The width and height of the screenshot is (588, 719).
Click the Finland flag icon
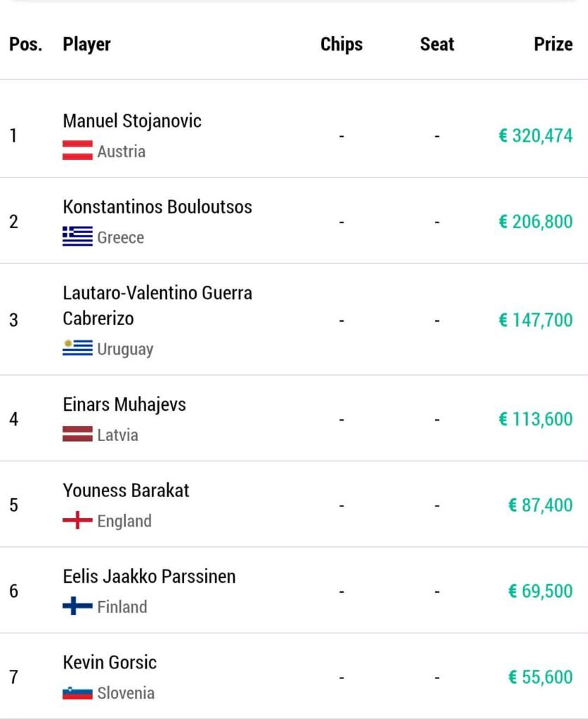coord(77,606)
